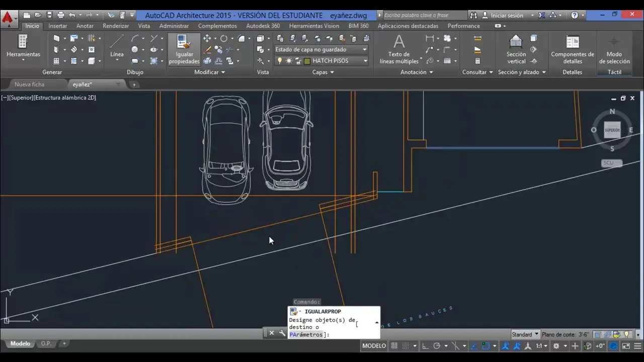Click the Iniciar sesión button
Screen dimensions: 644x362
[507, 15]
